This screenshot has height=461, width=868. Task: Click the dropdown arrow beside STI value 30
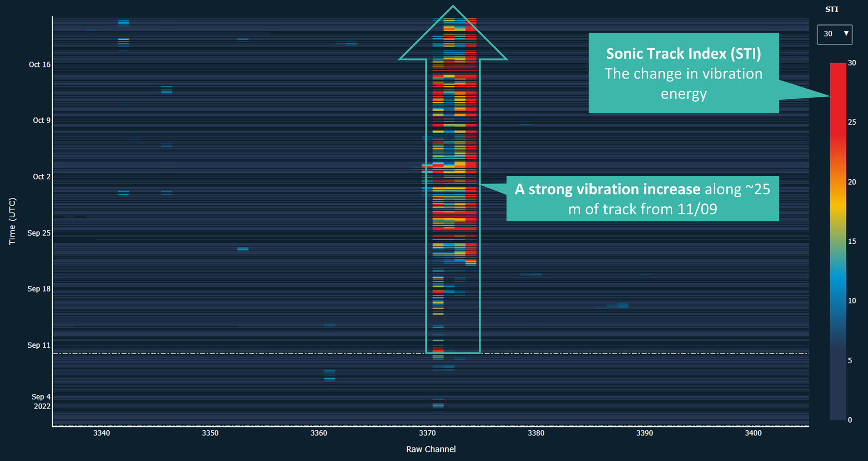click(846, 34)
